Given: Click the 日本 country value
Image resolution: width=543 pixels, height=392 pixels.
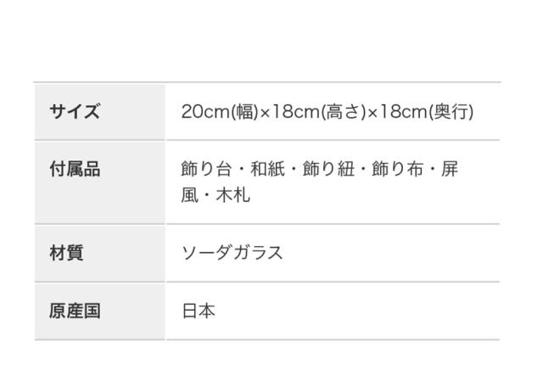Looking at the screenshot, I should click(x=199, y=311).
